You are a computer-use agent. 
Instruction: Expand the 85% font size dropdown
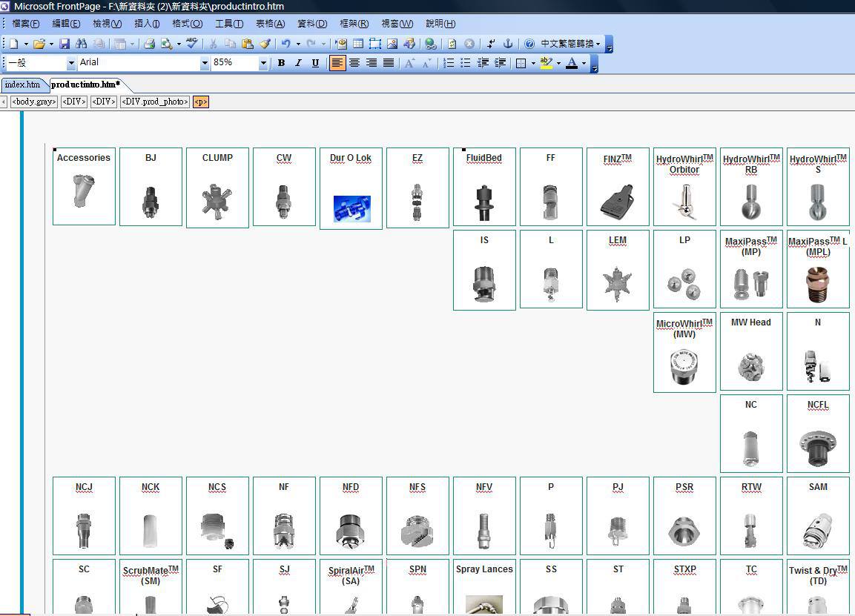(263, 63)
